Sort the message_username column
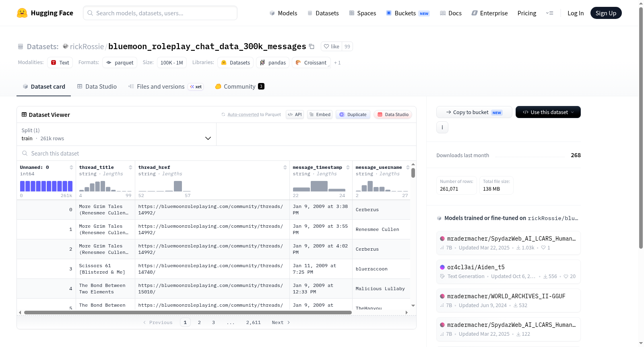The width and height of the screenshot is (644, 347). tap(408, 167)
